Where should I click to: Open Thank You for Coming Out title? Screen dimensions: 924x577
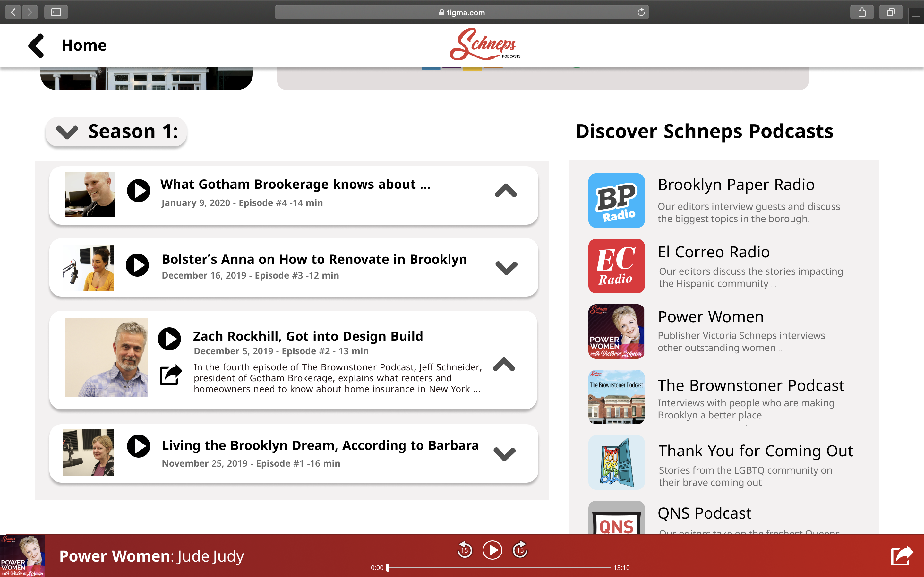pyautogui.click(x=755, y=451)
